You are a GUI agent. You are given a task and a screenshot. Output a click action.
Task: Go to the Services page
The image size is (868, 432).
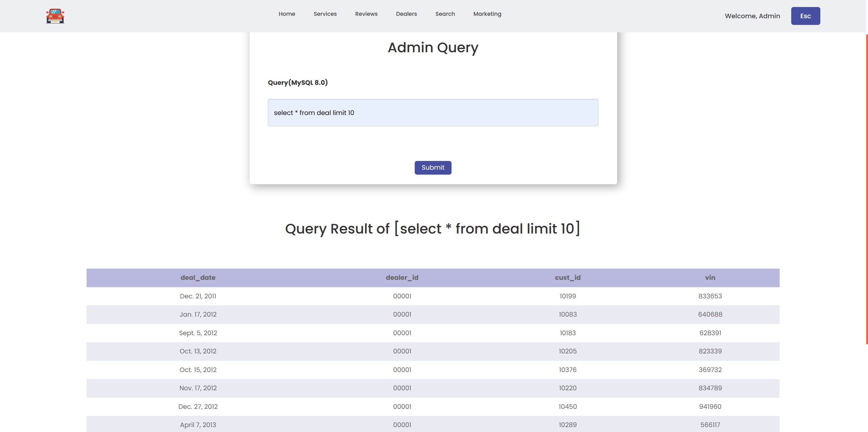pyautogui.click(x=325, y=14)
